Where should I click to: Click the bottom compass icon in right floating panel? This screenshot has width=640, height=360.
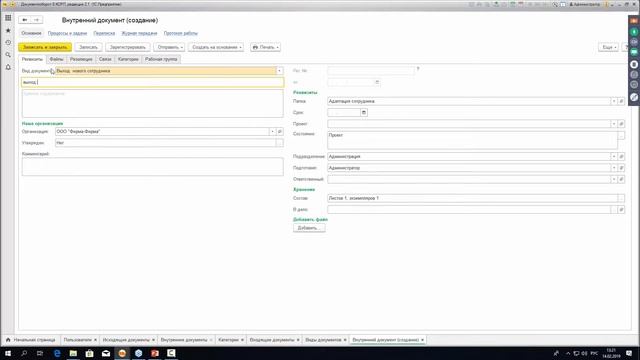coord(634,97)
